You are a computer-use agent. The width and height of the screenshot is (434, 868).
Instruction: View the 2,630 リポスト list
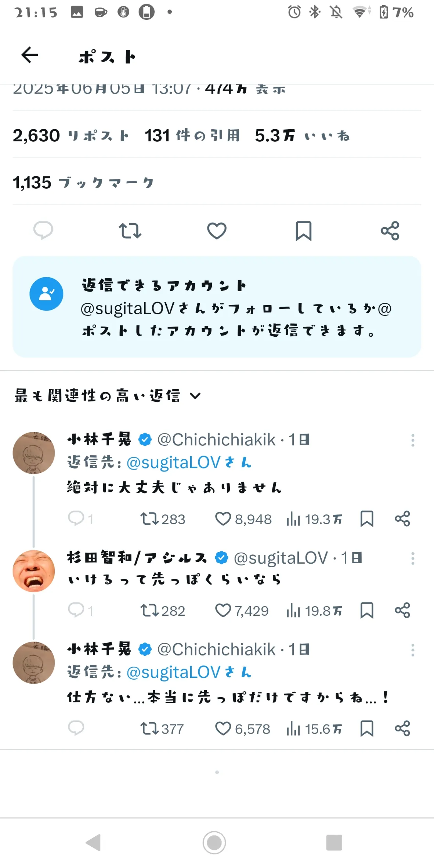pyautogui.click(x=71, y=135)
